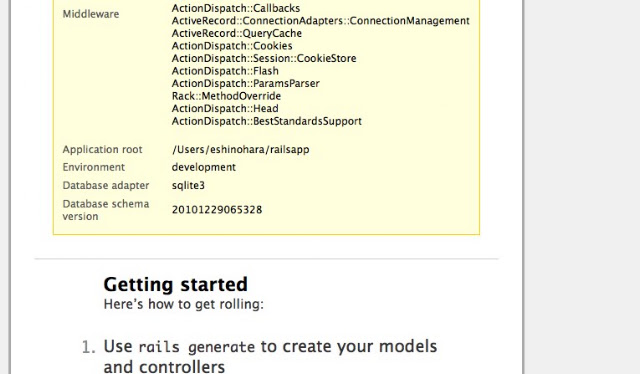Click 'ActionDispatch::Session::CookieStore' line
The width and height of the screenshot is (640, 374).
click(x=264, y=58)
